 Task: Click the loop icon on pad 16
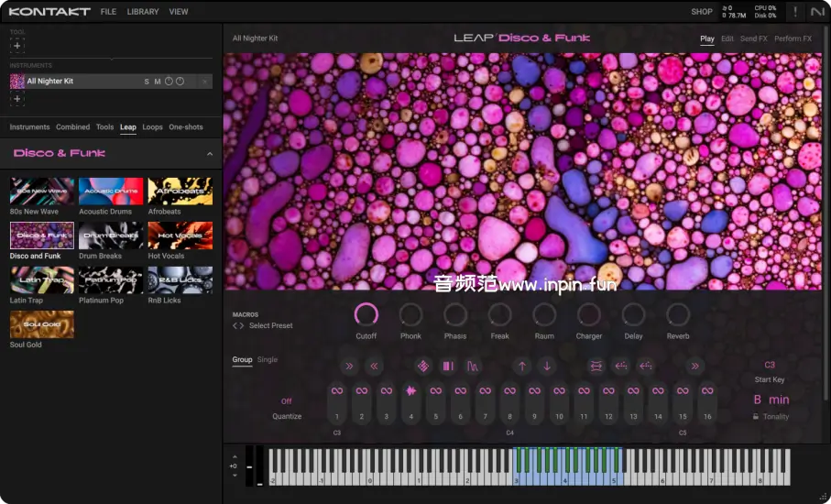click(707, 391)
